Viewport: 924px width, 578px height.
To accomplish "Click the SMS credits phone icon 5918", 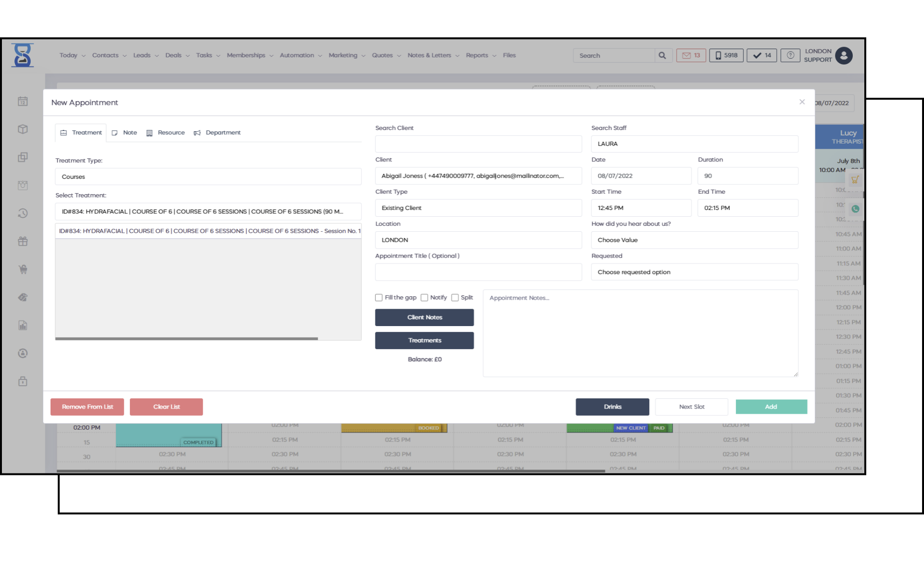I will point(726,55).
